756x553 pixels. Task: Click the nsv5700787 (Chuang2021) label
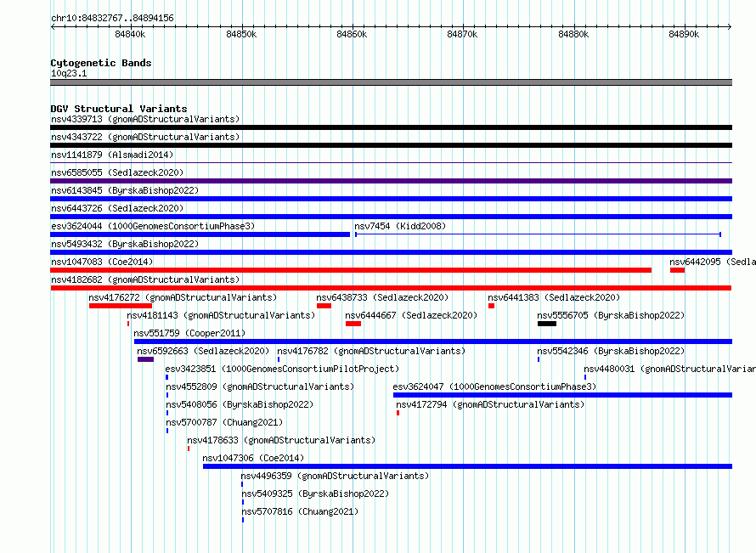pyautogui.click(x=224, y=422)
